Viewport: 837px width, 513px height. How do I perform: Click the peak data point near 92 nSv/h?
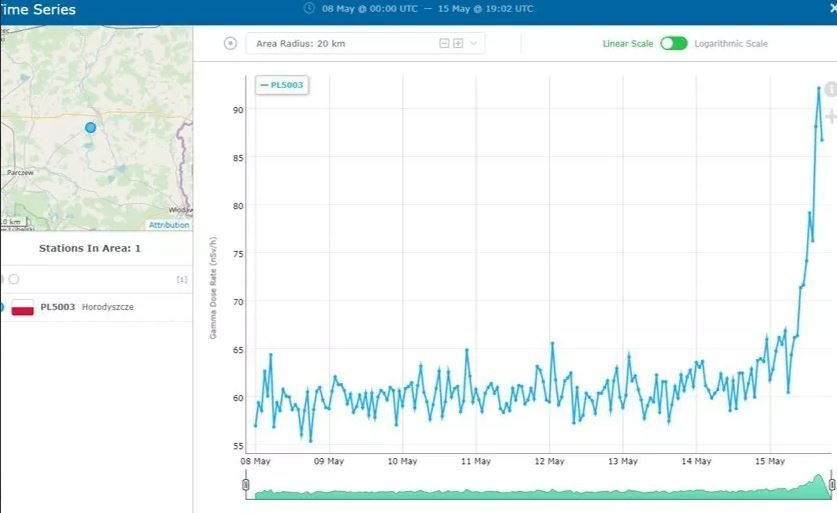819,88
